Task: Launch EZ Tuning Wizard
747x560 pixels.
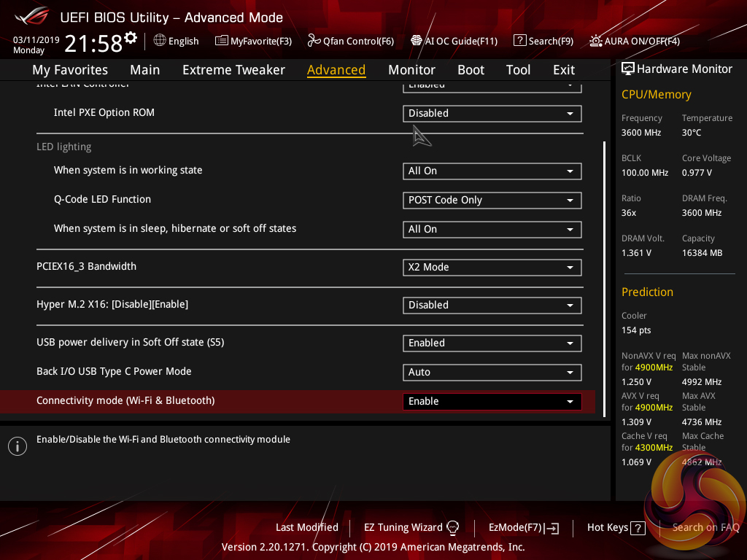Action: (x=411, y=528)
